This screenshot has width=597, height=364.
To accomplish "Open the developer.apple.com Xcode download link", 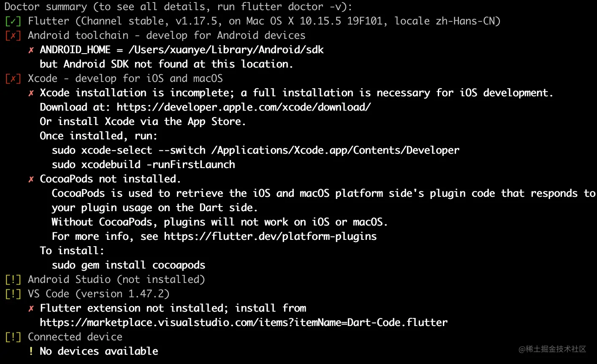I will [x=244, y=107].
